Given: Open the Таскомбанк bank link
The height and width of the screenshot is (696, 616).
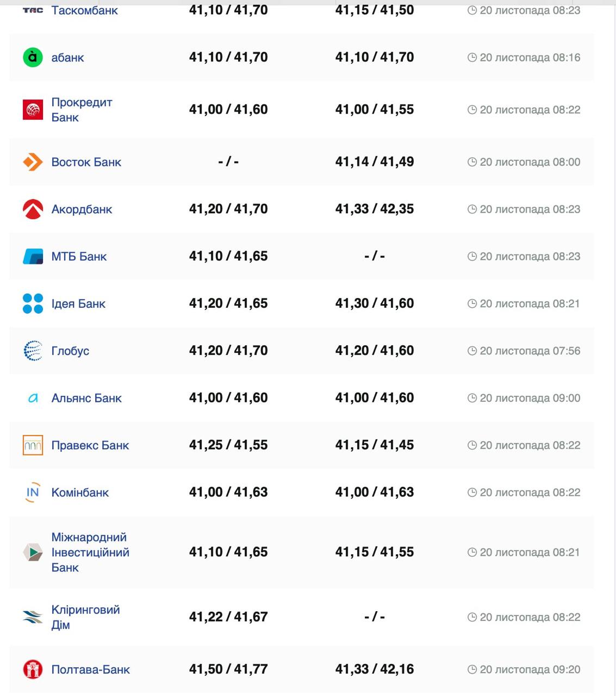Looking at the screenshot, I should pyautogui.click(x=84, y=10).
